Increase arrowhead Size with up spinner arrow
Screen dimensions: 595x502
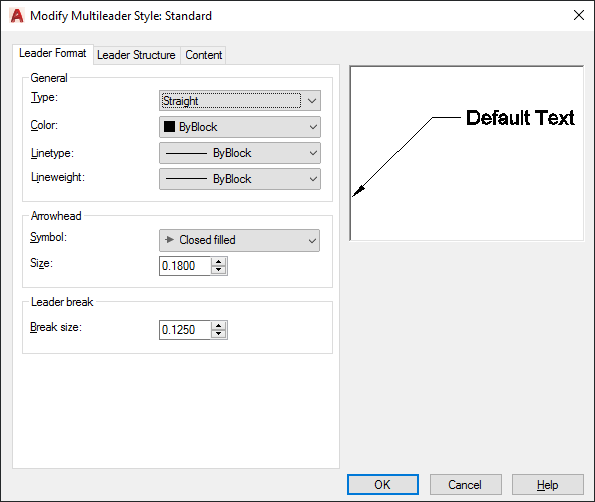(x=218, y=261)
